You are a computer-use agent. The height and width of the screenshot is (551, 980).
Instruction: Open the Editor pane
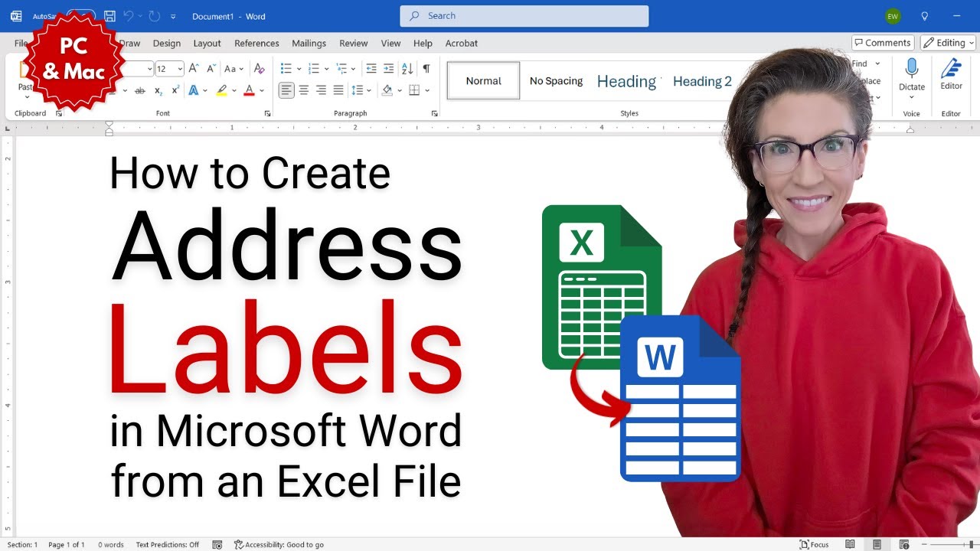click(952, 74)
